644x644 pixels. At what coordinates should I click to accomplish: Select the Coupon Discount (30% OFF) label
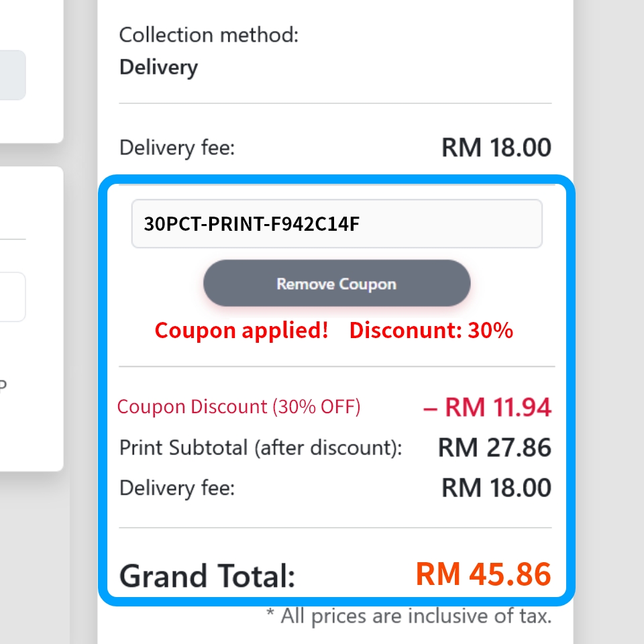pyautogui.click(x=239, y=407)
